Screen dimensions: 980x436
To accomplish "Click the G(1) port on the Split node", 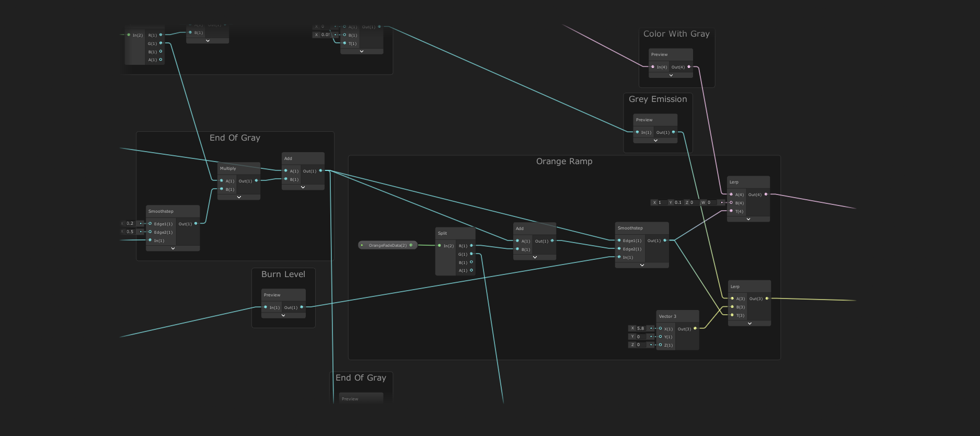I will 471,254.
